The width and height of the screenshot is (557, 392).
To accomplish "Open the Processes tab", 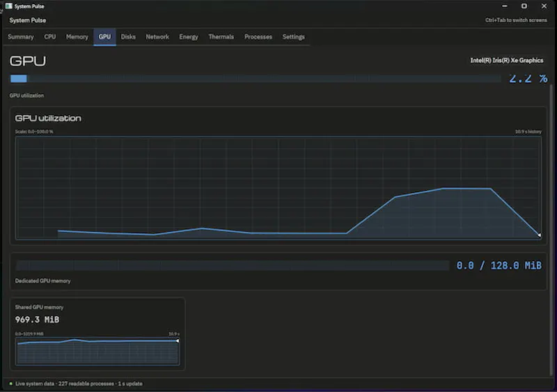I will click(258, 37).
